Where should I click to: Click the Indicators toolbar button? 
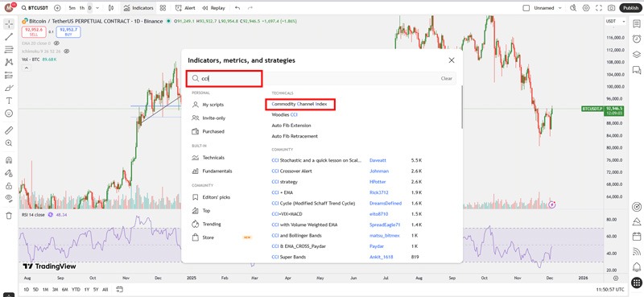click(138, 8)
